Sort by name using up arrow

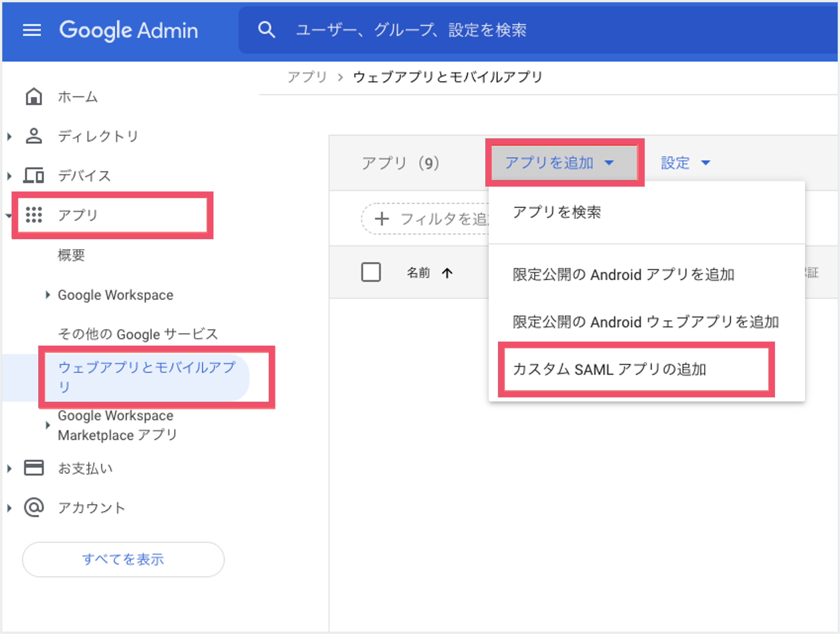[x=447, y=273]
